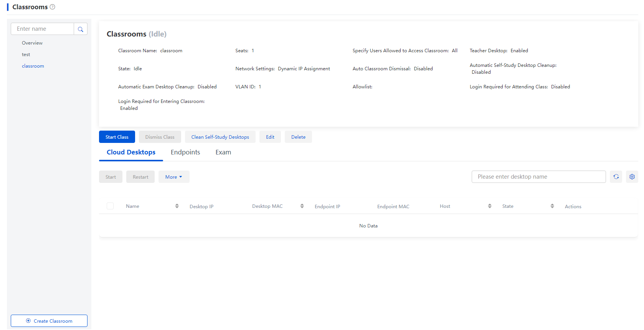The width and height of the screenshot is (644, 330).
Task: Click the Actions column header
Action: point(573,207)
